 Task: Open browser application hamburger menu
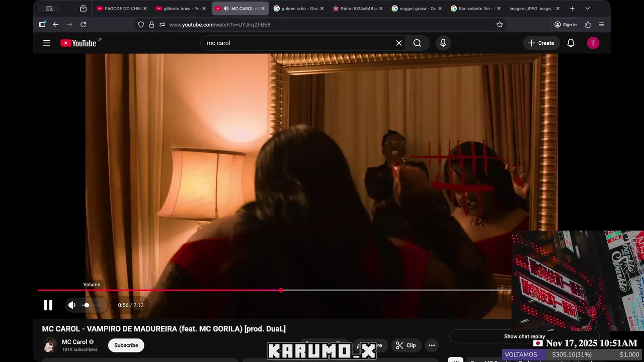coord(602,25)
